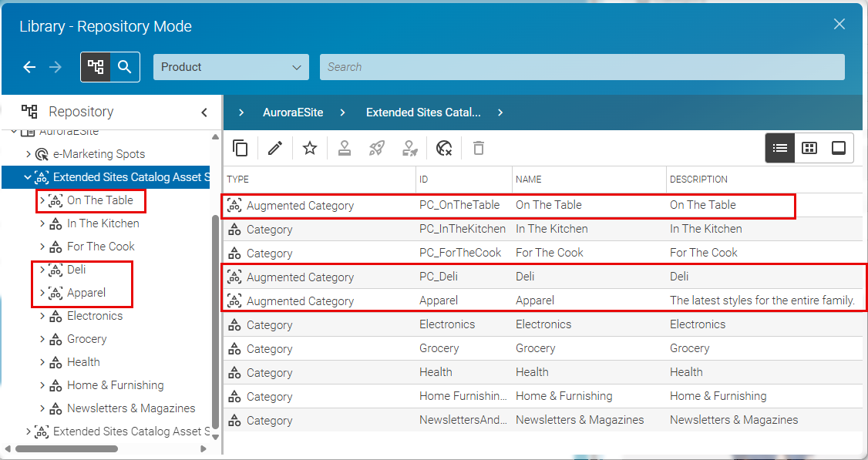
Task: Click the star favorite icon
Action: (x=309, y=147)
